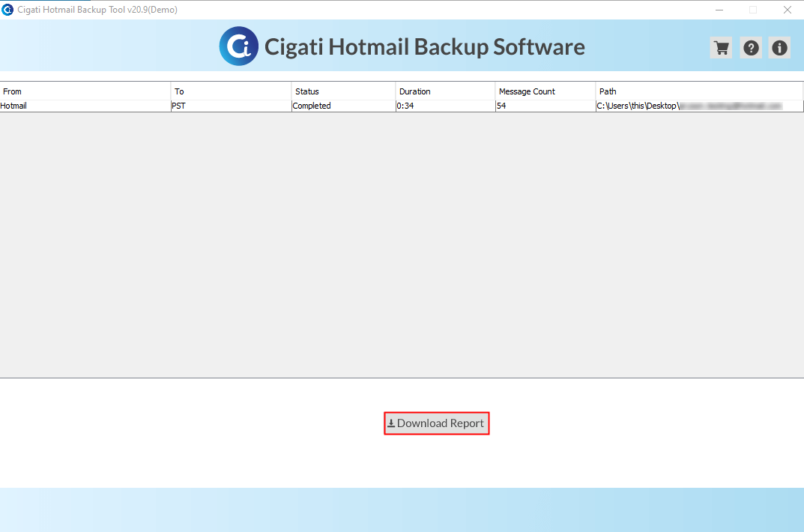Select the C:\Users\this\Desktop path cell

click(x=699, y=106)
